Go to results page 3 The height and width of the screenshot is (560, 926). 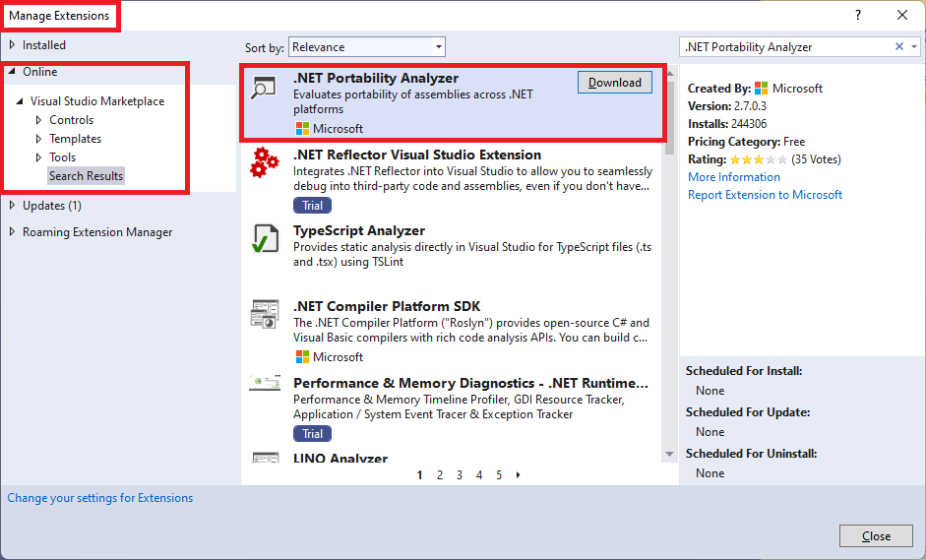pyautogui.click(x=460, y=475)
